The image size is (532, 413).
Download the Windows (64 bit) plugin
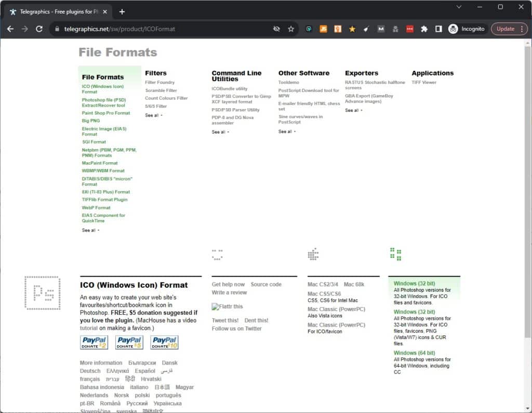click(x=414, y=353)
